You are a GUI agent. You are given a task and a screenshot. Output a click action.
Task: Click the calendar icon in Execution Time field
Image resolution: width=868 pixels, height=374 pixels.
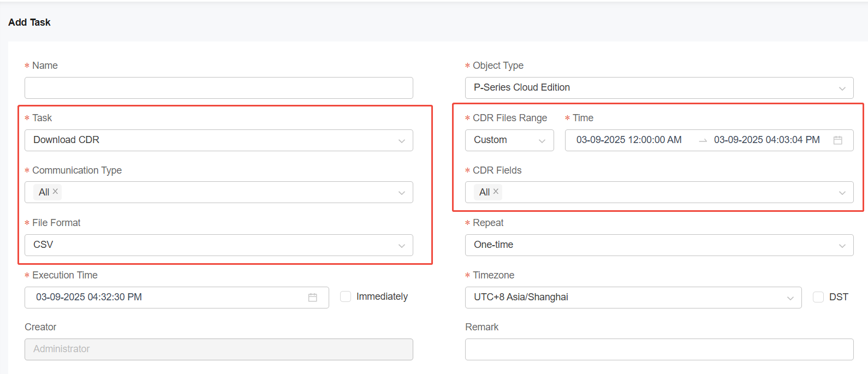point(313,298)
